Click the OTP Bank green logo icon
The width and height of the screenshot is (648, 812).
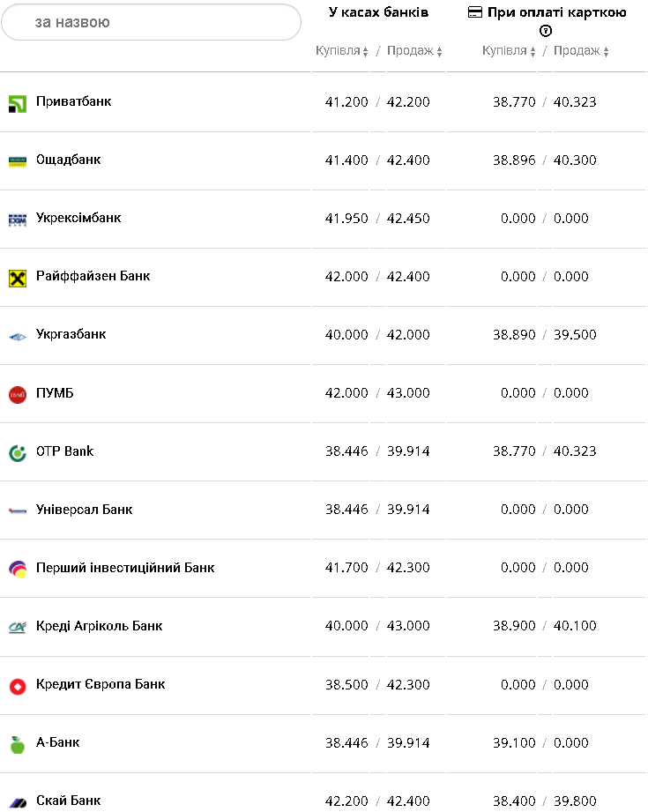(18, 452)
